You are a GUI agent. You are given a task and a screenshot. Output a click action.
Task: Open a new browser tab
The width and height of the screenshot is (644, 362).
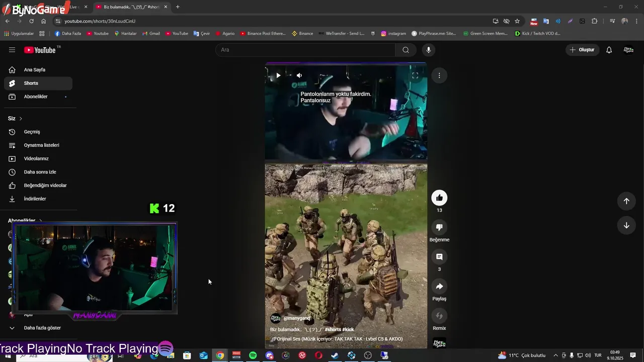[x=178, y=7]
